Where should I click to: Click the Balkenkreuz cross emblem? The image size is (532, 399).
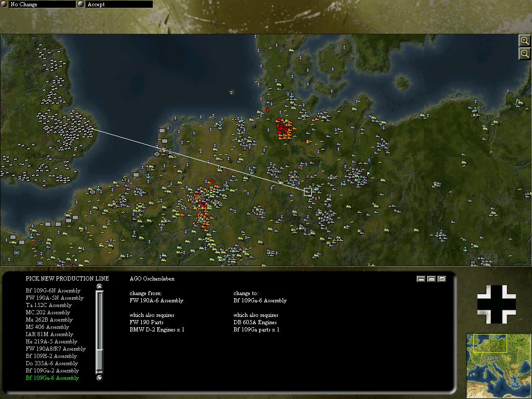(496, 304)
